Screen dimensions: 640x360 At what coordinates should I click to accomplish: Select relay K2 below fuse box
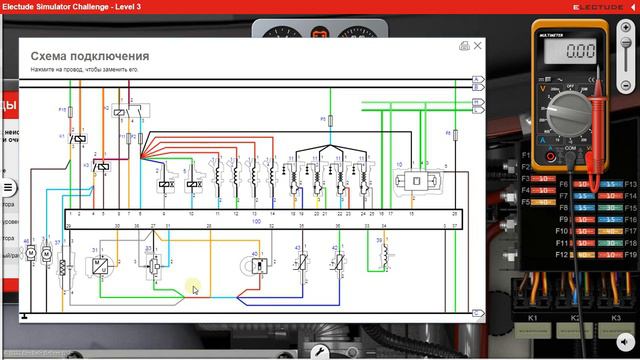point(575,330)
